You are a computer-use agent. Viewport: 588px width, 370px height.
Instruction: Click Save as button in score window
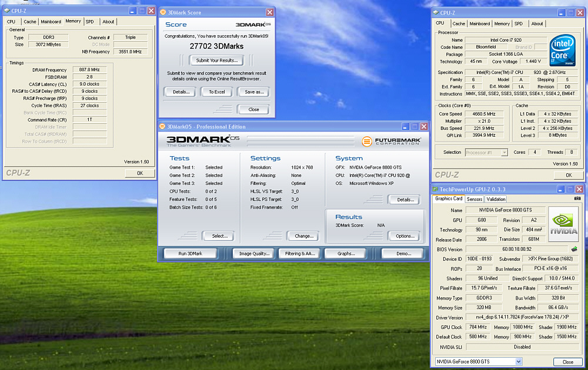click(254, 92)
